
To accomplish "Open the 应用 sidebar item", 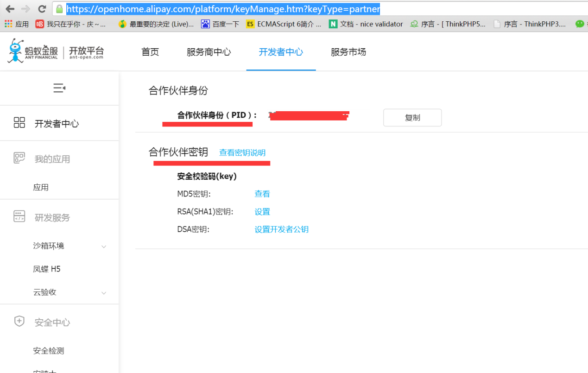I will (x=41, y=188).
